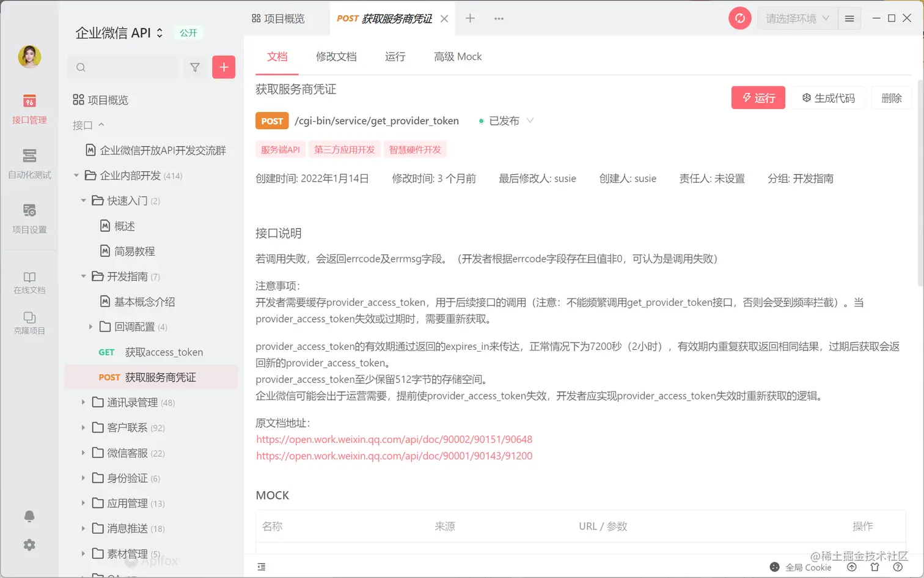Collapse the 企业内部开发 folder
The image size is (924, 578).
click(76, 176)
